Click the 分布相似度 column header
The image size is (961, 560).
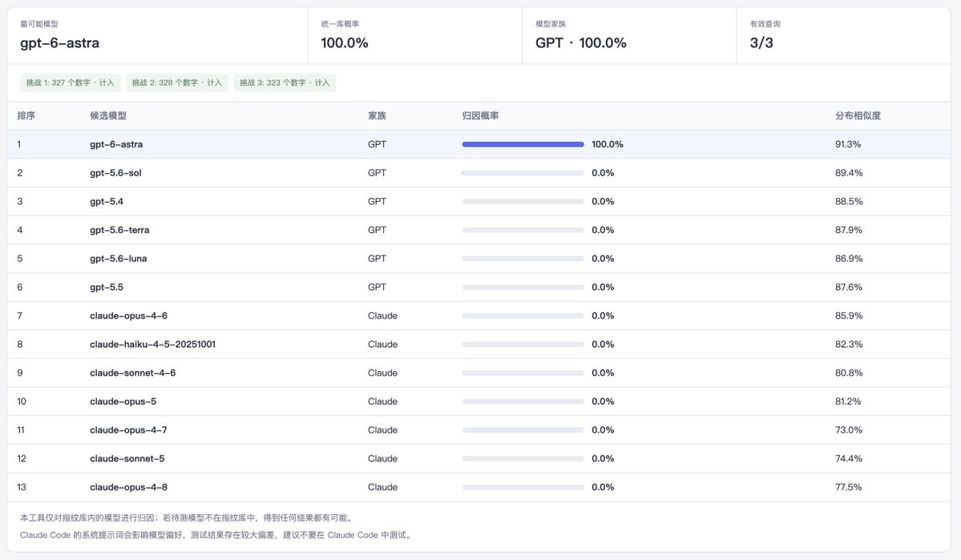tap(858, 116)
